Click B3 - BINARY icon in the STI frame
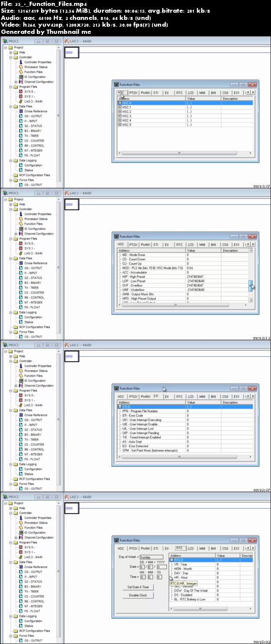Viewport: 271px width, 644px height. [21, 435]
